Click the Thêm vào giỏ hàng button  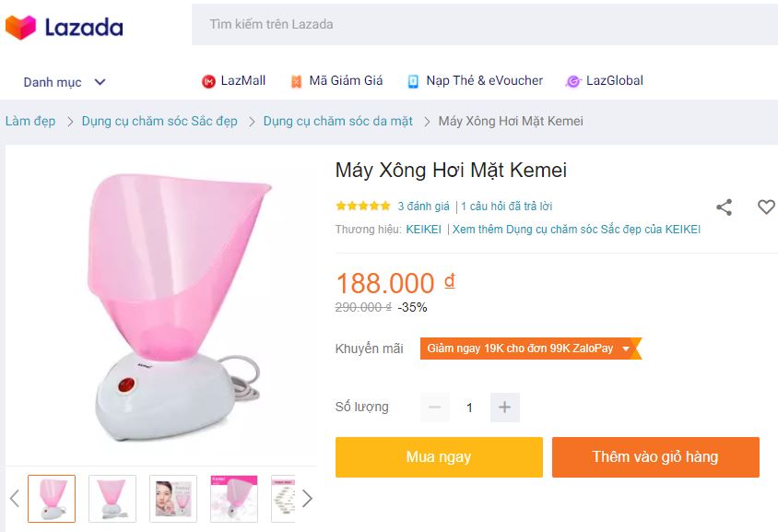pos(654,456)
